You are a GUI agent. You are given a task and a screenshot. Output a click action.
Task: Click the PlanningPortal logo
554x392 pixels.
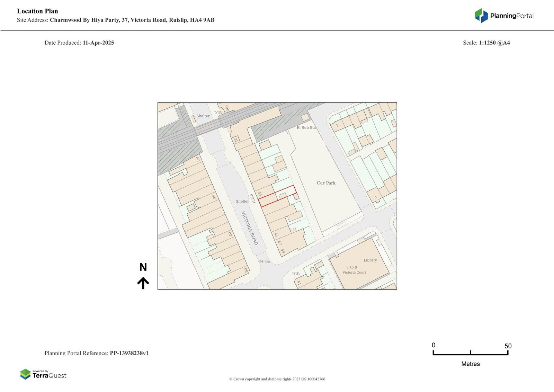504,16
